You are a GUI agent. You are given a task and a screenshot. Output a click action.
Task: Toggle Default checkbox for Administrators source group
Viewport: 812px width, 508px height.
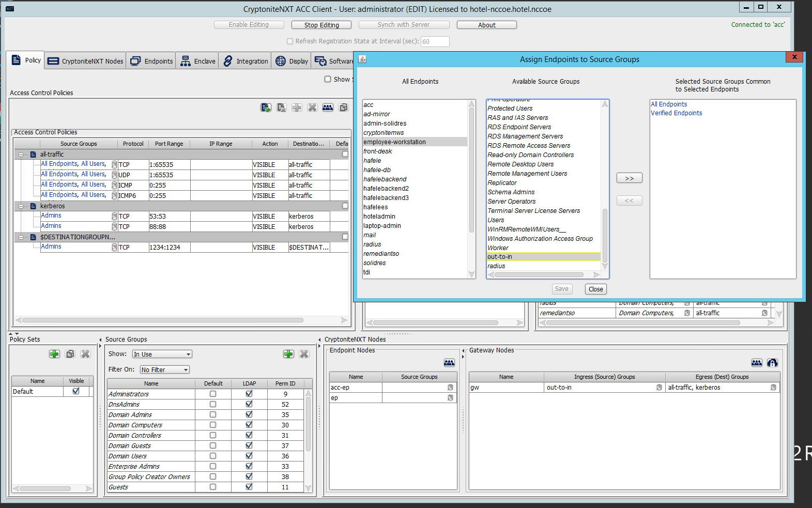point(213,394)
